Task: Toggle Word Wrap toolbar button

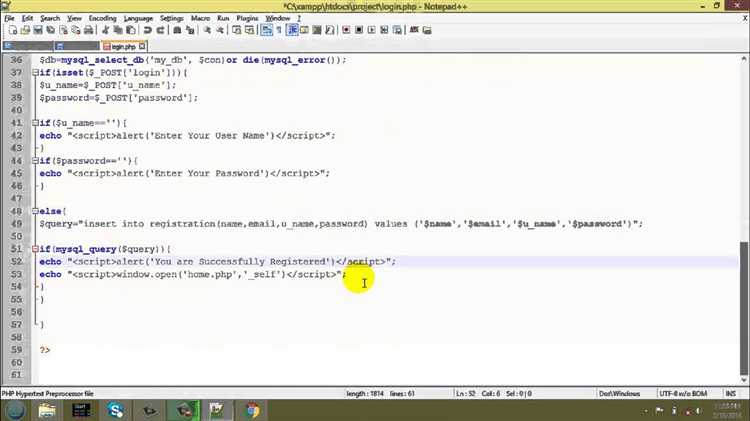Action: 266,30
